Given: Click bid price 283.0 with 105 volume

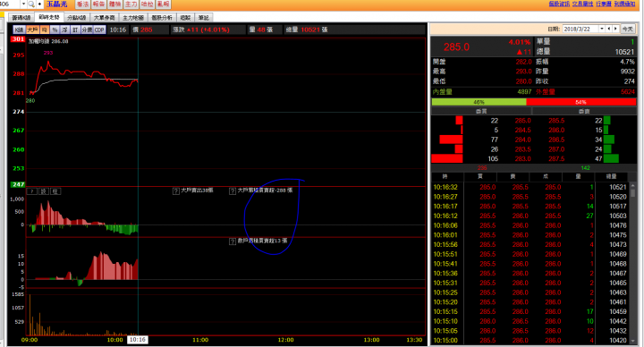Looking at the screenshot, I should 522,159.
